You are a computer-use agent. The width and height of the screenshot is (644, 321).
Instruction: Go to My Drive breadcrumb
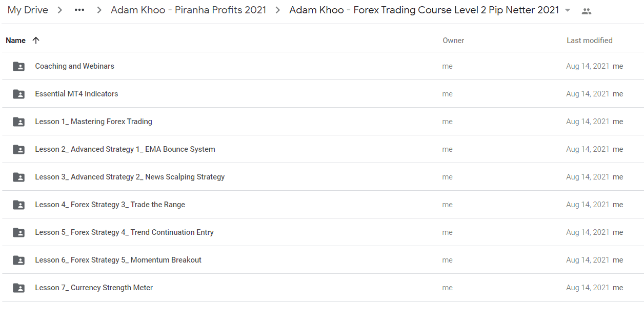28,10
